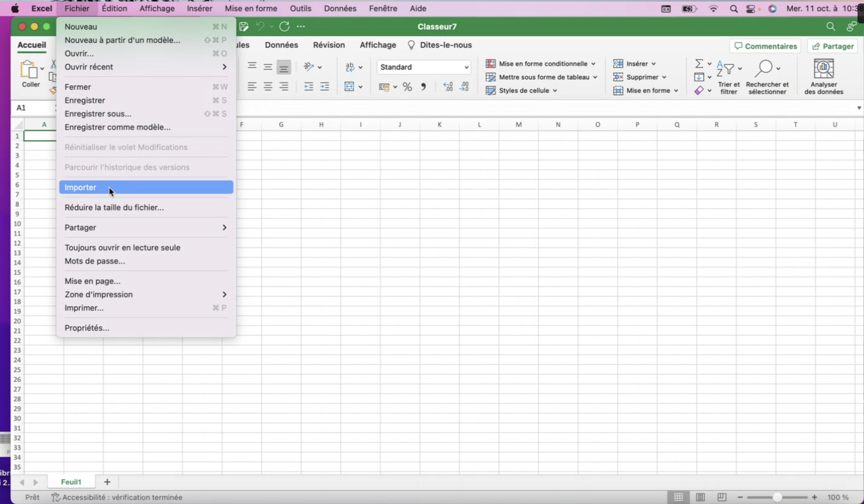Choose Imprimer... menu item
This screenshot has width=864, height=504.
click(x=146, y=308)
